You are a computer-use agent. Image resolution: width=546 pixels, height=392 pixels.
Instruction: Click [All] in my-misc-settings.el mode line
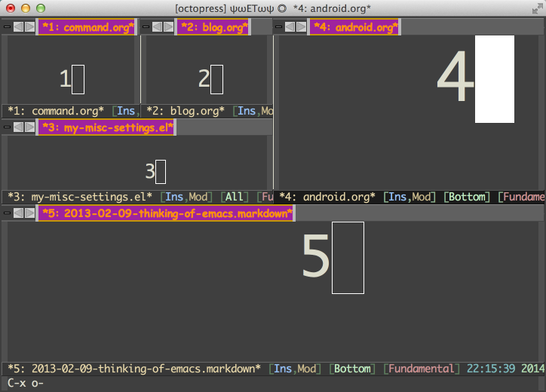tap(235, 197)
